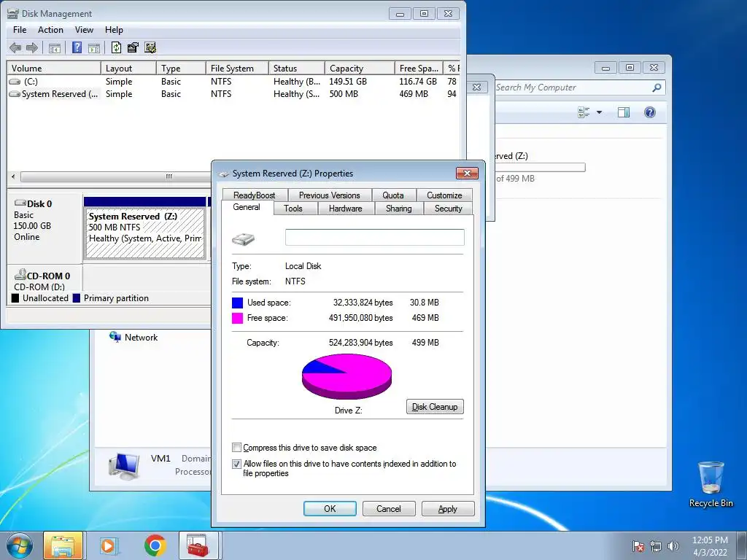The width and height of the screenshot is (747, 560).
Task: Open the Action menu in Disk Management
Action: click(50, 29)
